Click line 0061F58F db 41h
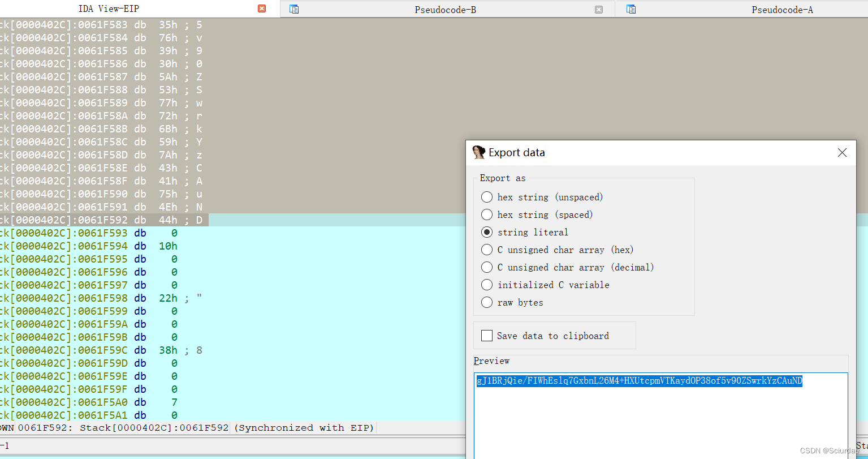The height and width of the screenshot is (459, 868). pyautogui.click(x=101, y=181)
